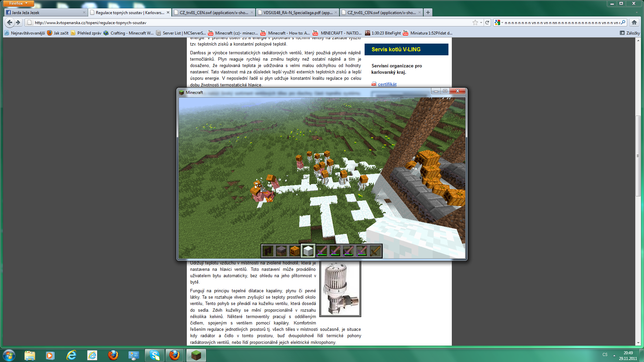Image resolution: width=644 pixels, height=362 pixels.
Task: Open Windows Media Player from the taskbar
Action: click(50, 355)
